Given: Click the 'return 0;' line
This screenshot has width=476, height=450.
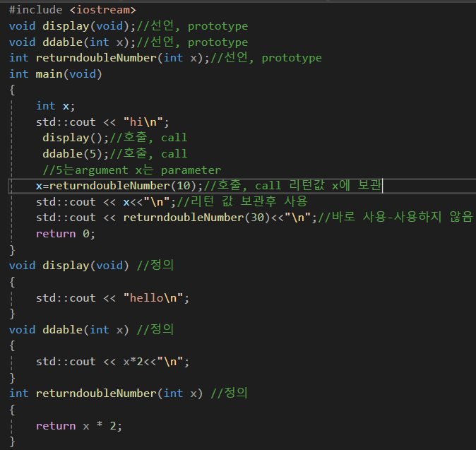Looking at the screenshot, I should pos(66,234).
